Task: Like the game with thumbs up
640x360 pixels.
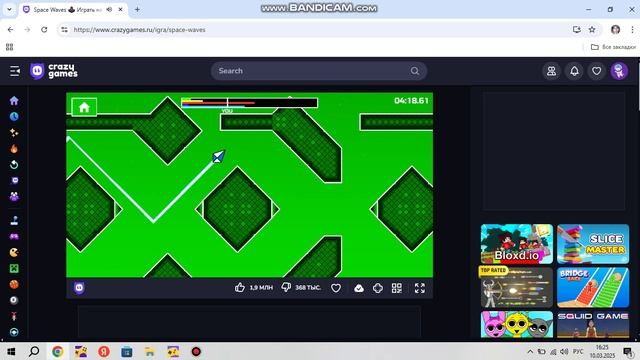Action: (x=240, y=288)
